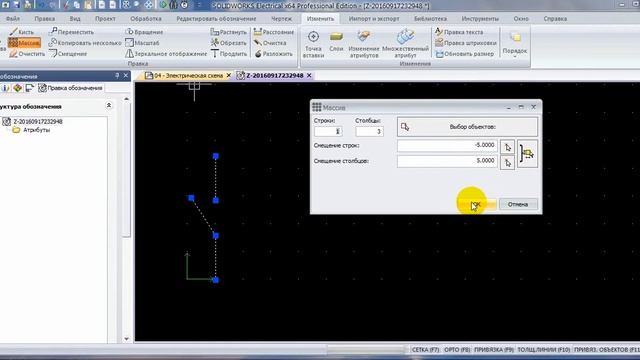Click the Смещение столбцов value field
640x360 pixels.
[x=447, y=161]
